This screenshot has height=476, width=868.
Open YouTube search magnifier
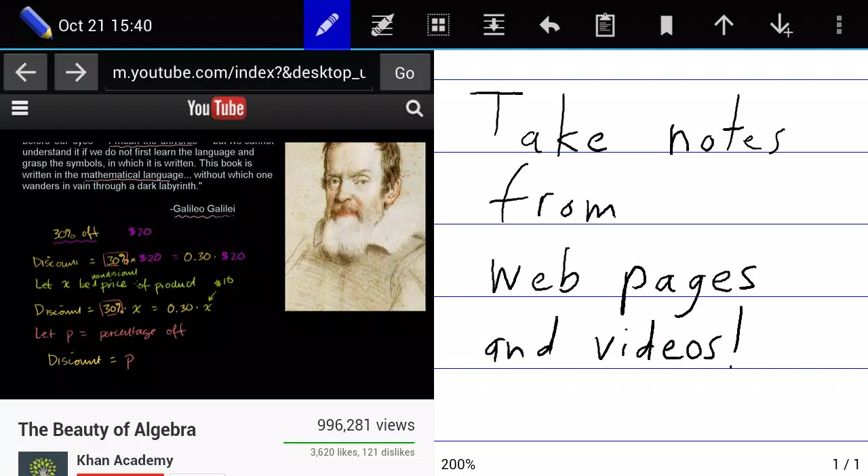click(414, 108)
